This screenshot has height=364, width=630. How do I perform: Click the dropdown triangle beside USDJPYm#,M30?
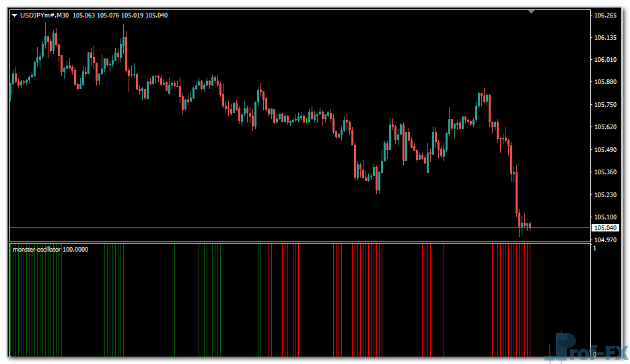pyautogui.click(x=15, y=15)
